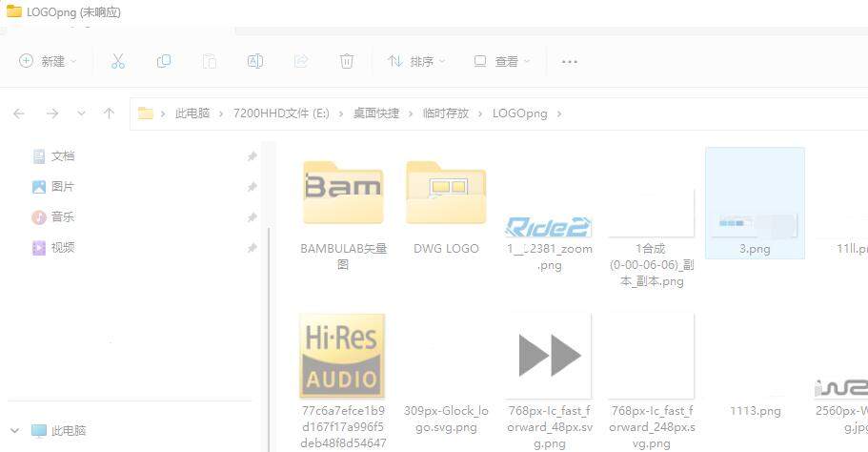
Task: Select the 3.png file
Action: point(755,203)
